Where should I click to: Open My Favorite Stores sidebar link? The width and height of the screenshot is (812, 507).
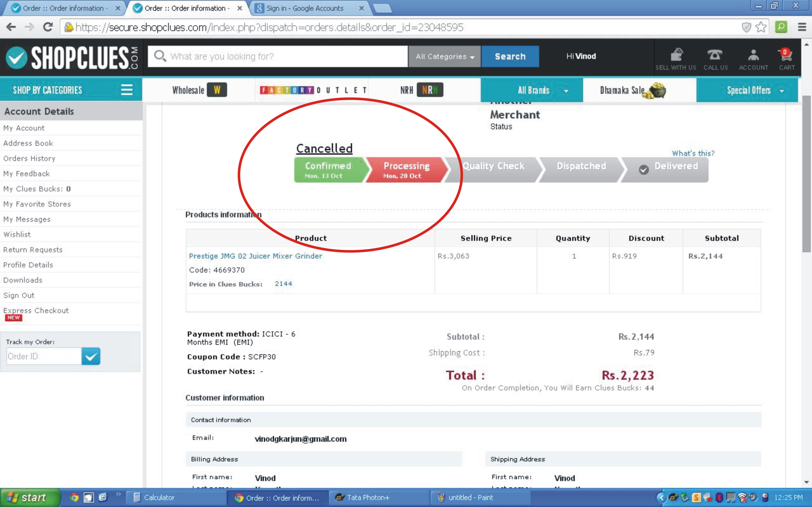(37, 204)
